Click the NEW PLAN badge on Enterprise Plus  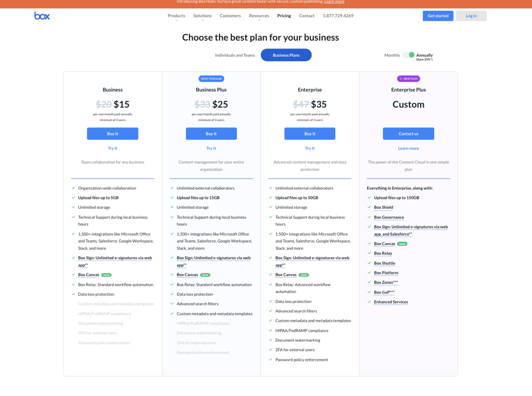tap(408, 78)
